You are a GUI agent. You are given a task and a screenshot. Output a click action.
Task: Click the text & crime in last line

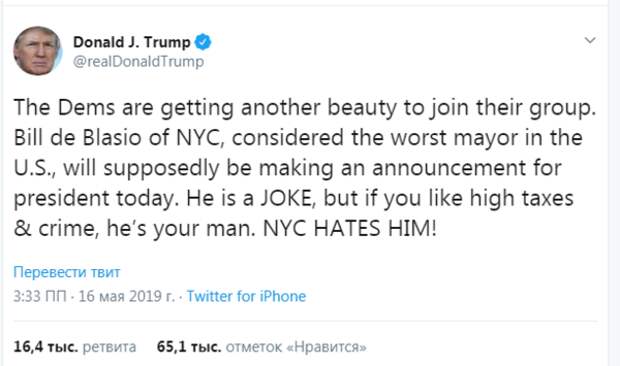56,228
